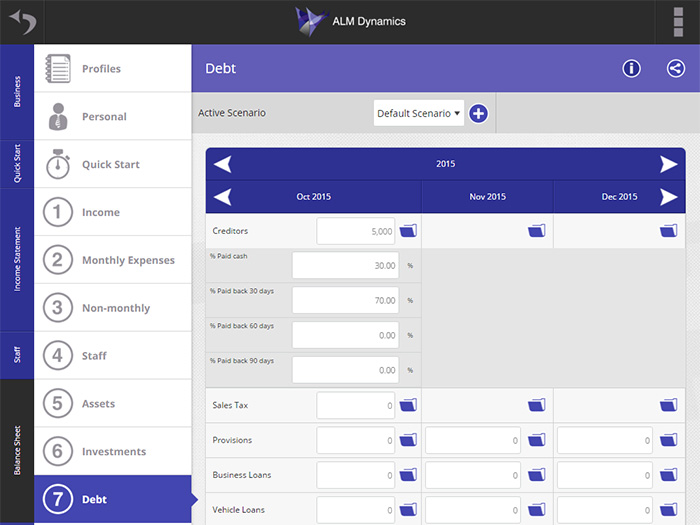Open Creditors folder icon for Nov 2015
Viewport: 700px width, 525px height.
[x=537, y=231]
